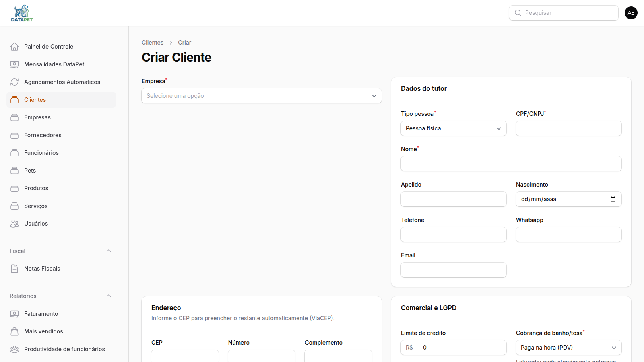Click the Agendamentos Automáticos refresh icon
This screenshot has width=644, height=362.
[14, 82]
